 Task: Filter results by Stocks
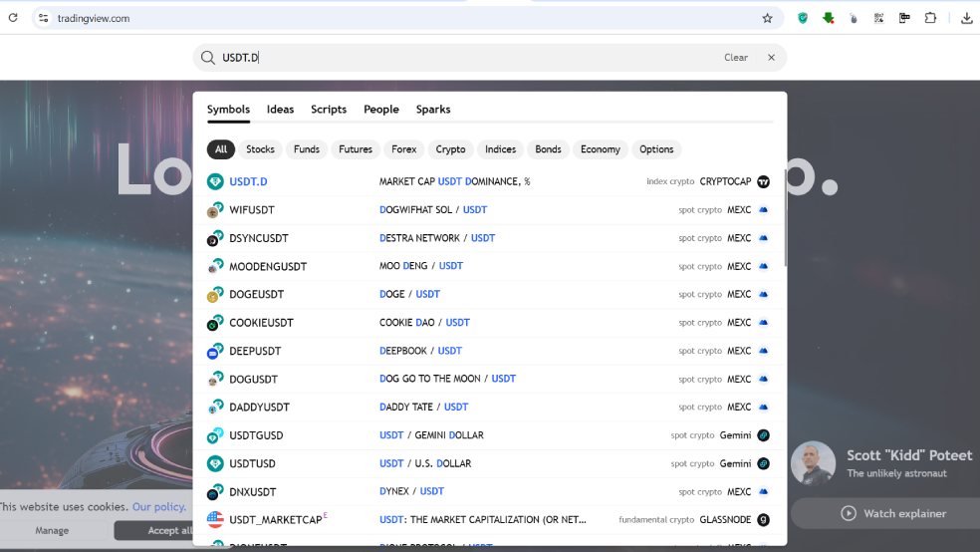pos(260,149)
